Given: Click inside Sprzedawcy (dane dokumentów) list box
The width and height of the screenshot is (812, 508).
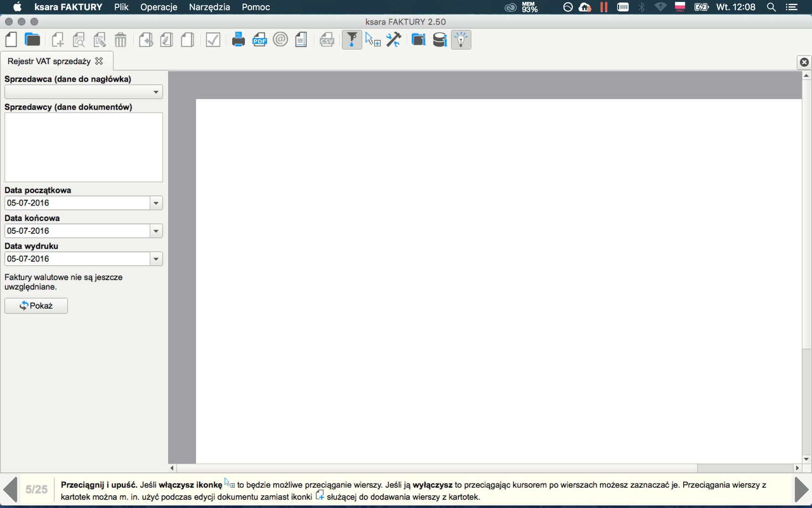Looking at the screenshot, I should (x=84, y=147).
